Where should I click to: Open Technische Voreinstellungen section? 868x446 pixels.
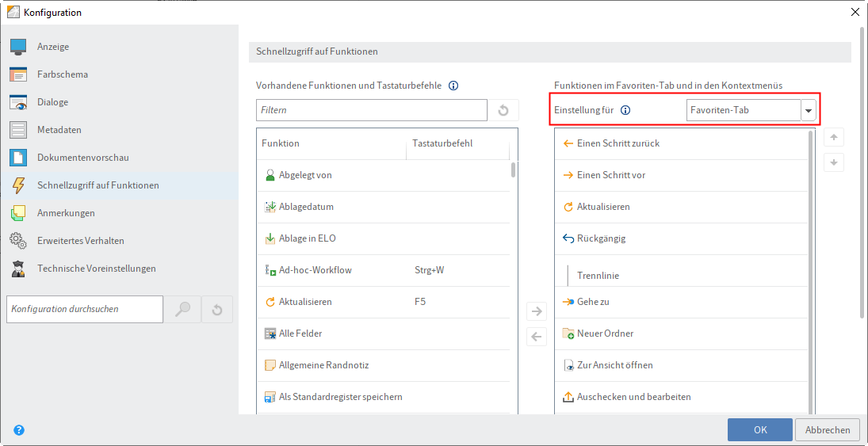coord(120,269)
